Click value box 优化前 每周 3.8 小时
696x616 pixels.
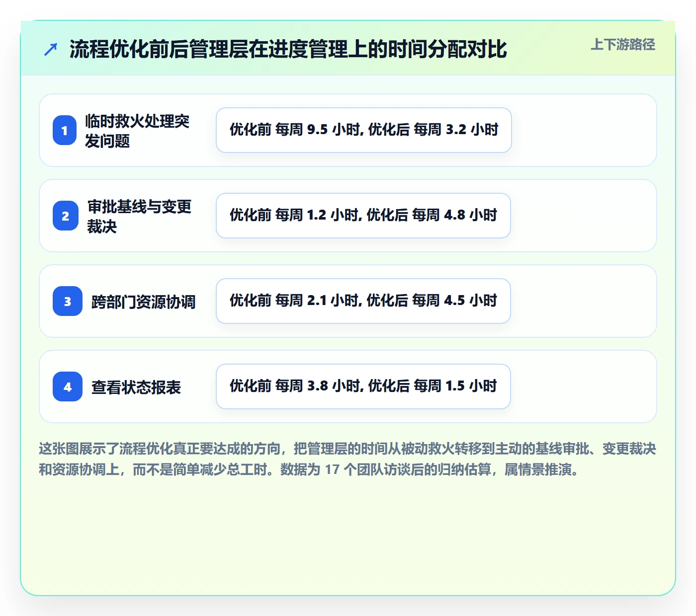[363, 386]
